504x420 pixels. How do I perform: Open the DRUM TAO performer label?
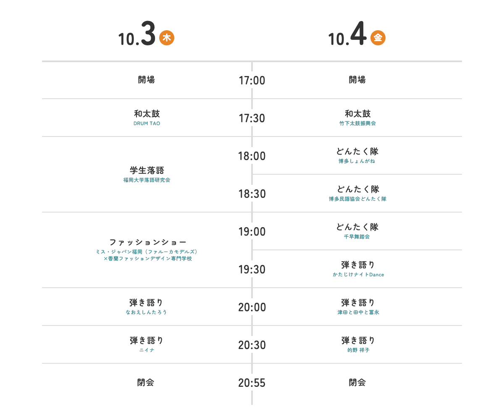click(x=147, y=123)
